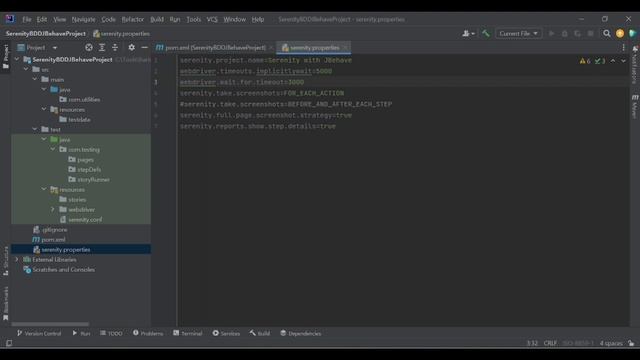
Task: Click the warnings count indicator
Action: [x=585, y=61]
